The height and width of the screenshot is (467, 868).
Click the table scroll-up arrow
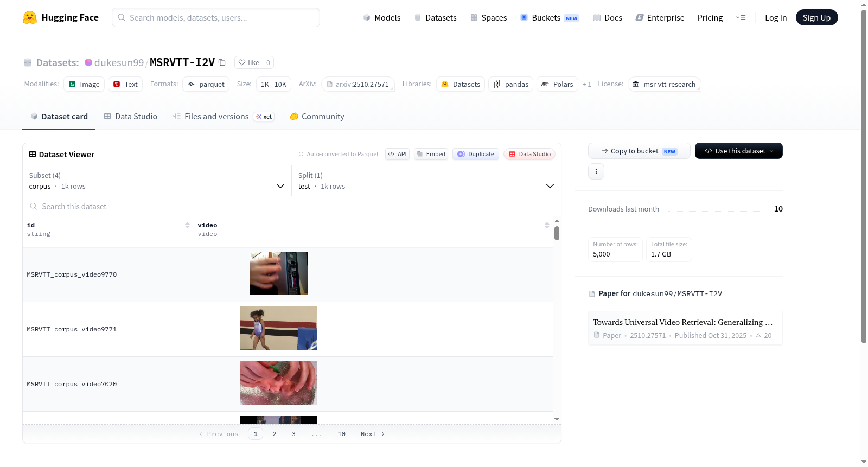[x=557, y=221]
